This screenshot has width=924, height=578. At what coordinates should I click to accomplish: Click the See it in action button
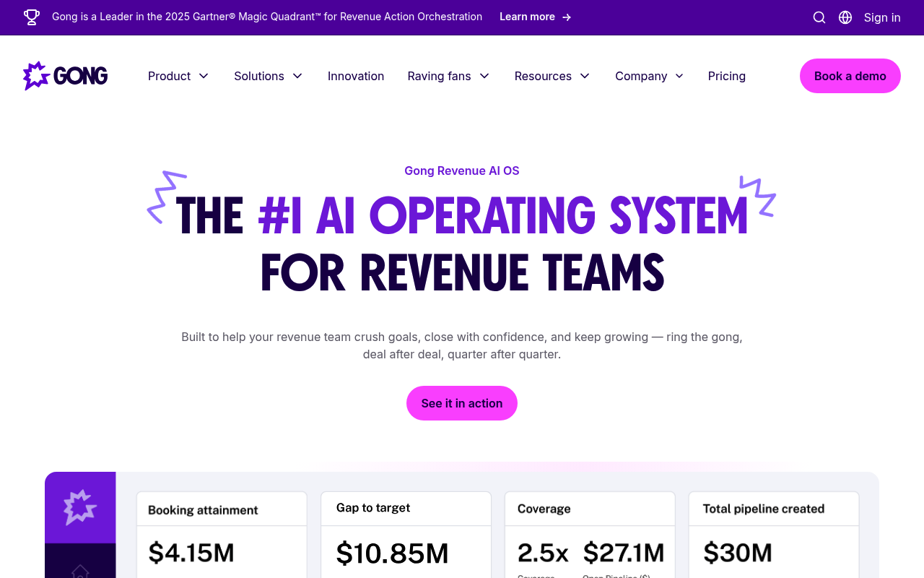[462, 403]
